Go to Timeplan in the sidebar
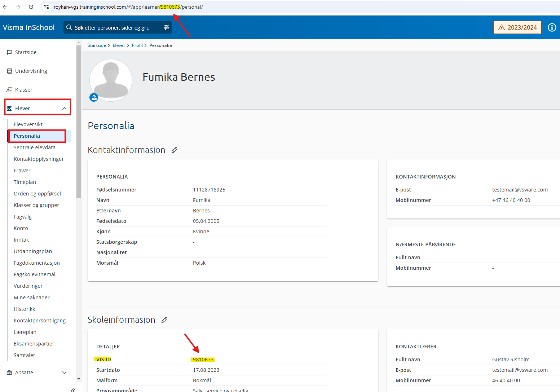This screenshot has height=392, width=560. (25, 182)
